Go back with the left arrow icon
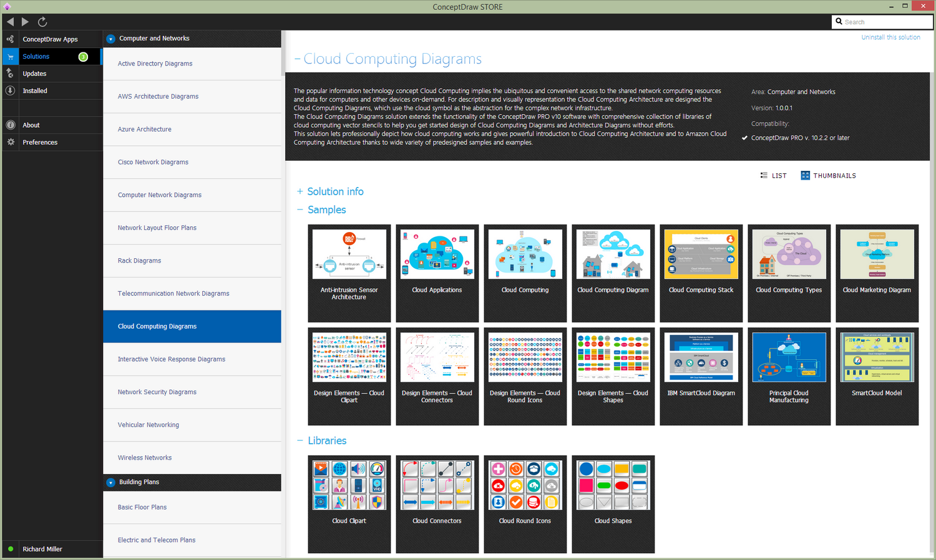 click(x=10, y=22)
